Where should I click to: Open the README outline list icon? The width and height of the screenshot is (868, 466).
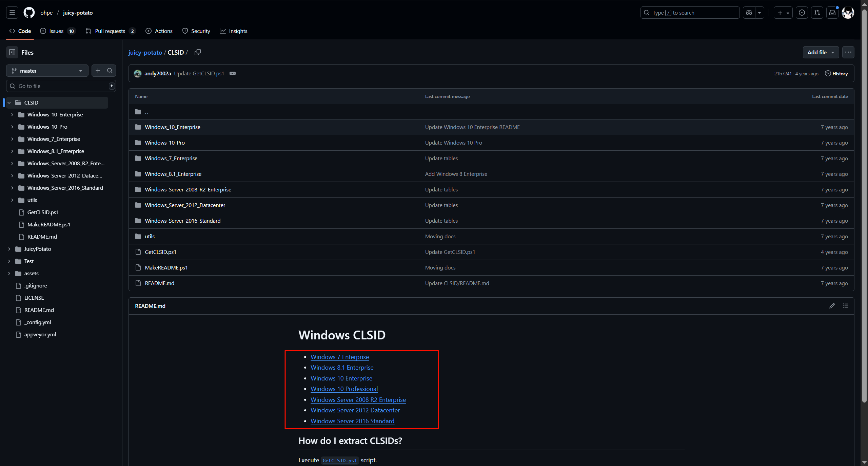point(846,306)
